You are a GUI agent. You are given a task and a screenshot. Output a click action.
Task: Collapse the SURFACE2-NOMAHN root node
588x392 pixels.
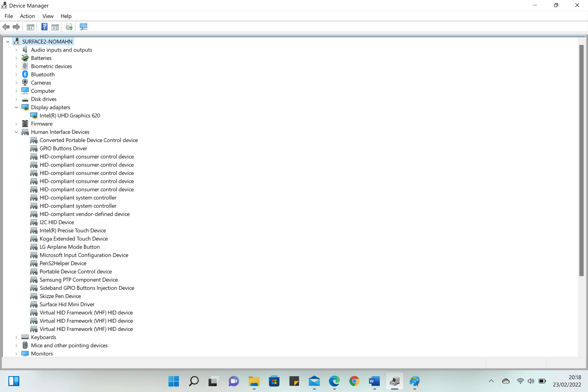pos(8,42)
